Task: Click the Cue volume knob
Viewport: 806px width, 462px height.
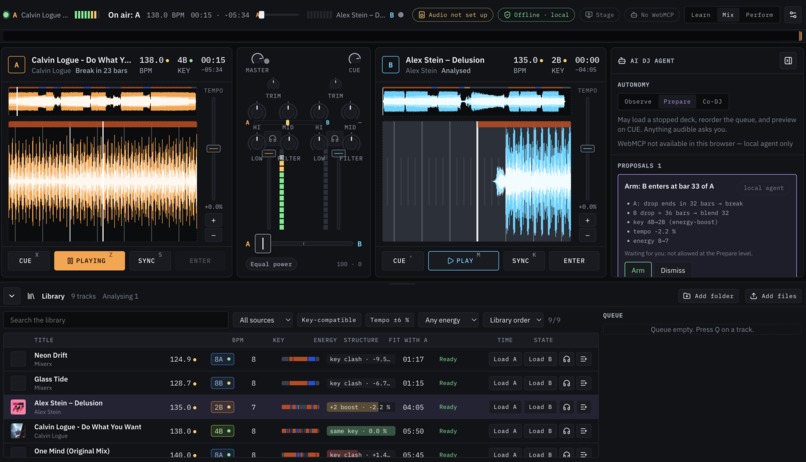Action: 354,58
